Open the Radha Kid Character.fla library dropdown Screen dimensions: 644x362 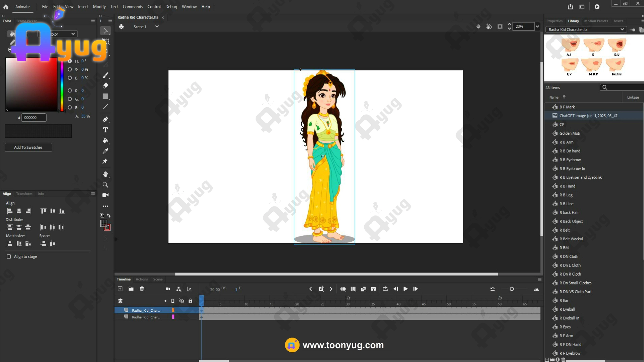(x=622, y=29)
